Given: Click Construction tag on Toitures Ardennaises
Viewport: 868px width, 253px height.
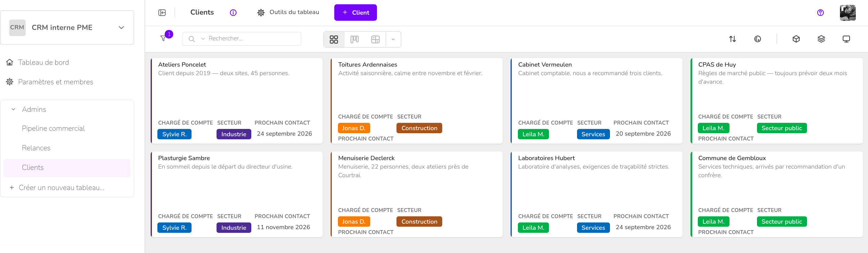Looking at the screenshot, I should tap(419, 128).
